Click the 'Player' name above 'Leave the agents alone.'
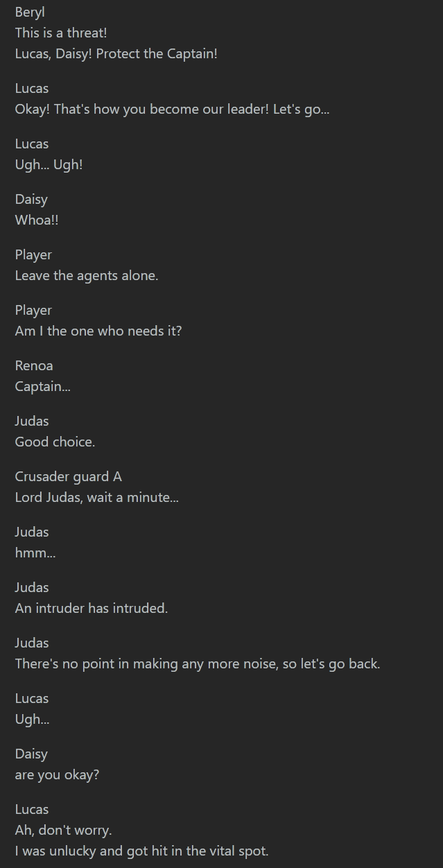This screenshot has width=443, height=868. point(33,254)
